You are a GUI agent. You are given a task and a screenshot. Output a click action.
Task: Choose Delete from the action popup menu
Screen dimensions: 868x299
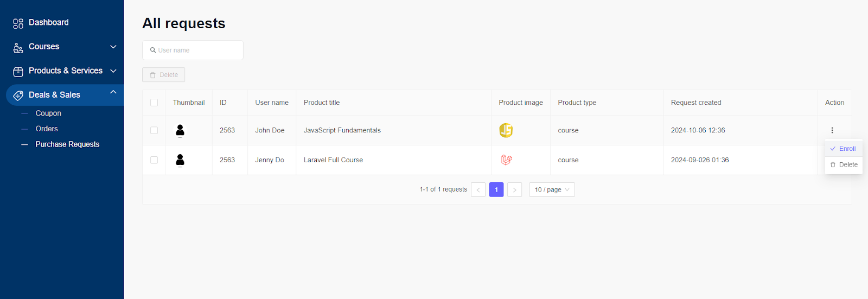pyautogui.click(x=844, y=164)
